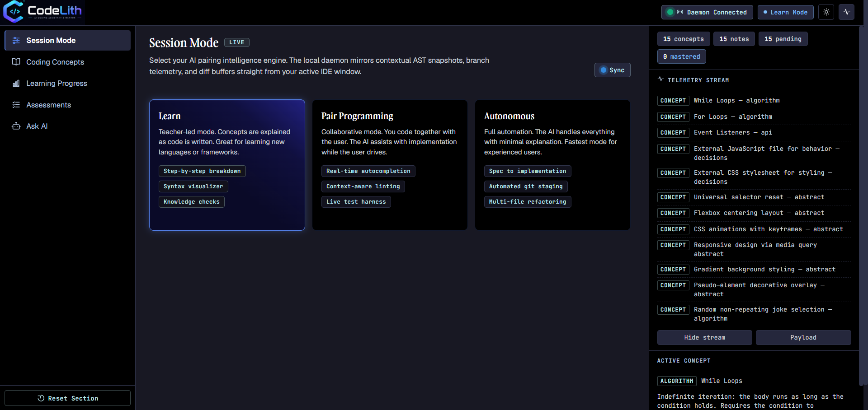This screenshot has height=410, width=868.
Task: Click the 'Automated git staging' tag
Action: pos(526,186)
